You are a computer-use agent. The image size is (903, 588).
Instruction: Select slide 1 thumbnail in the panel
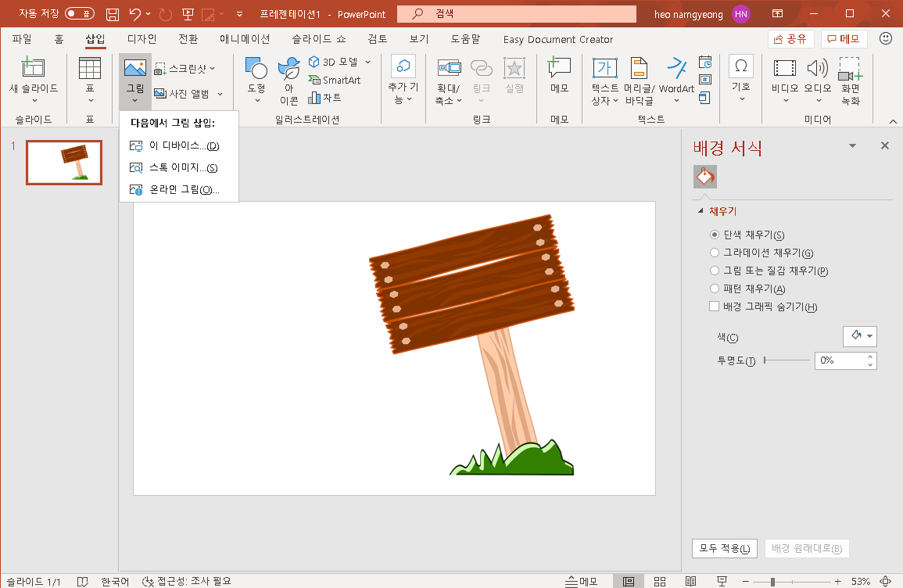point(63,162)
